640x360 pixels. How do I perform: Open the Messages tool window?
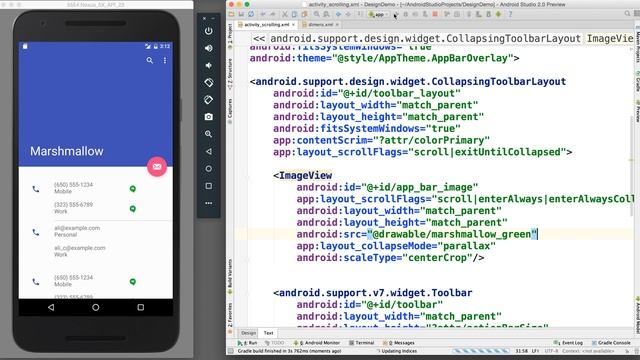(x=399, y=343)
